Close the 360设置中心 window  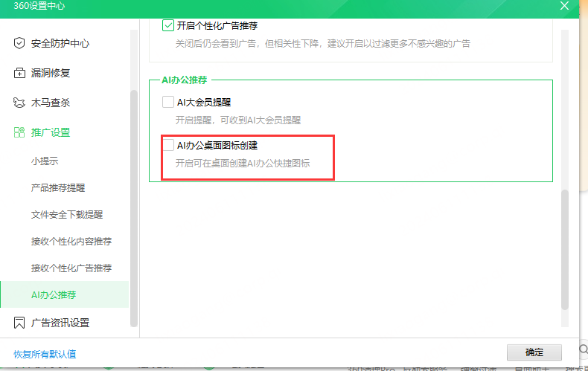(564, 6)
